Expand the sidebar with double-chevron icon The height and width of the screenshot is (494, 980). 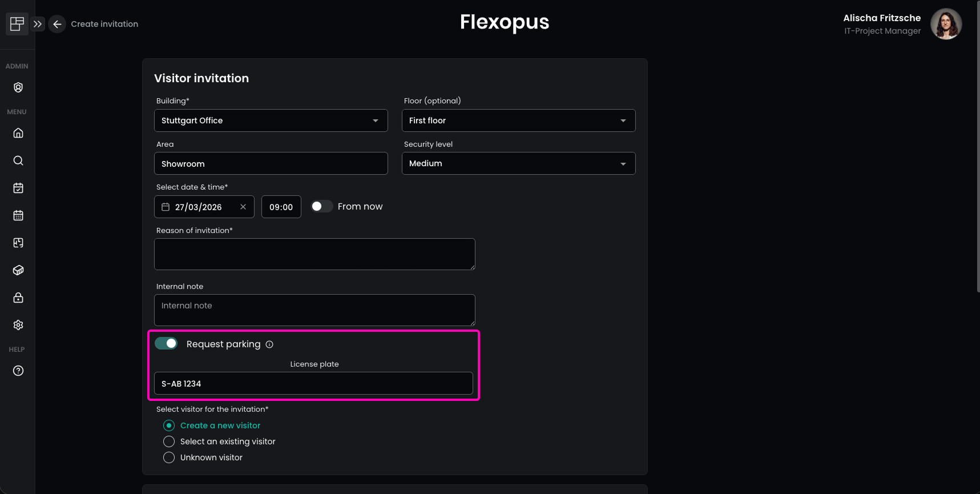38,24
